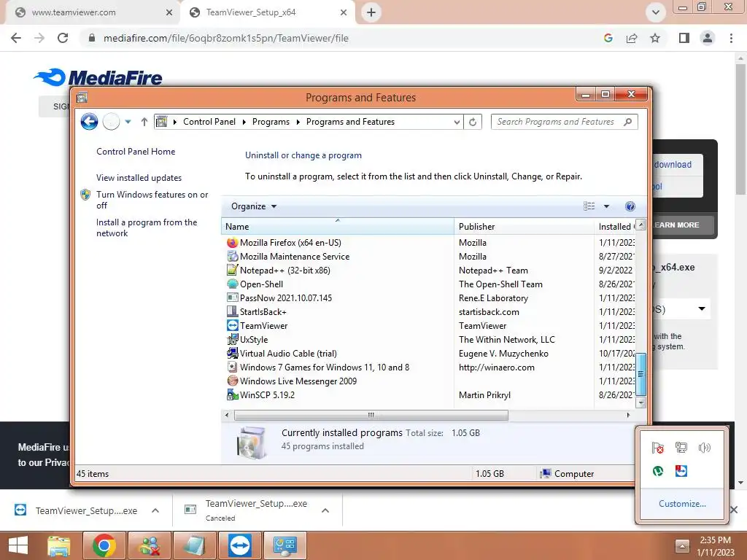Open Install a program from the network
The width and height of the screenshot is (747, 560).
pos(146,227)
